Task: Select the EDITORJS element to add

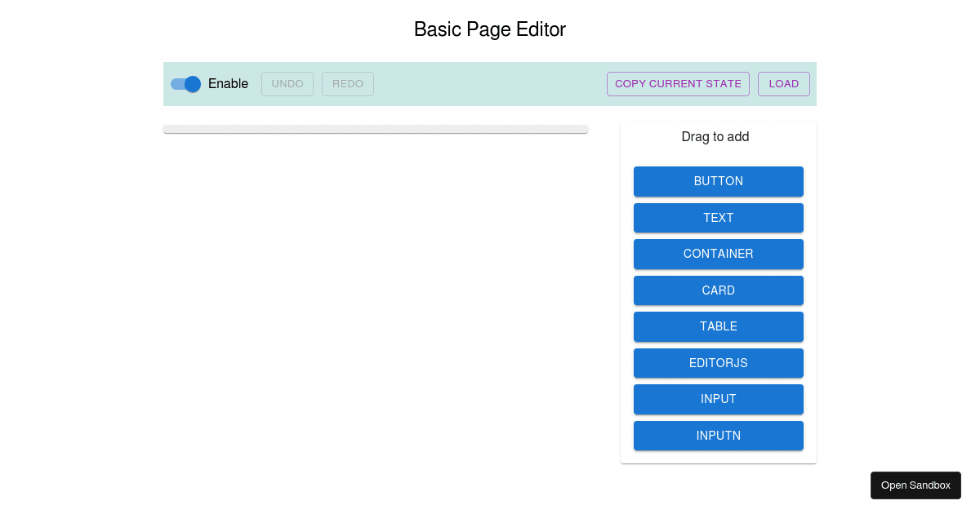Action: click(719, 363)
